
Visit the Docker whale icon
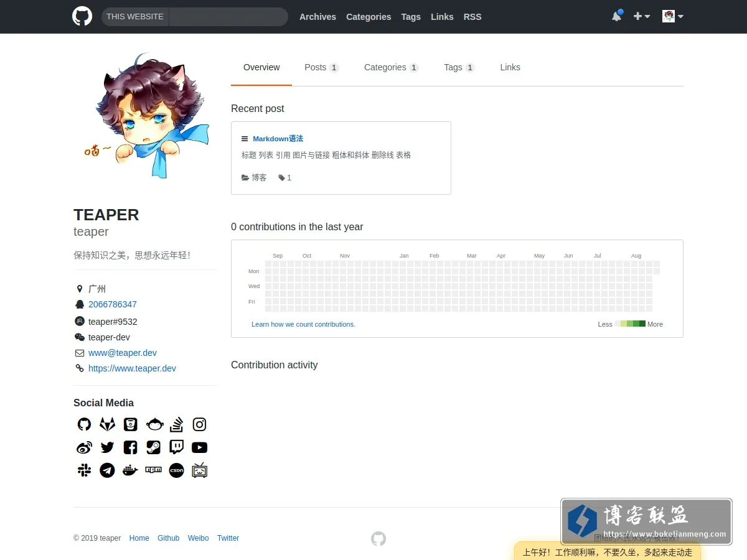[130, 470]
